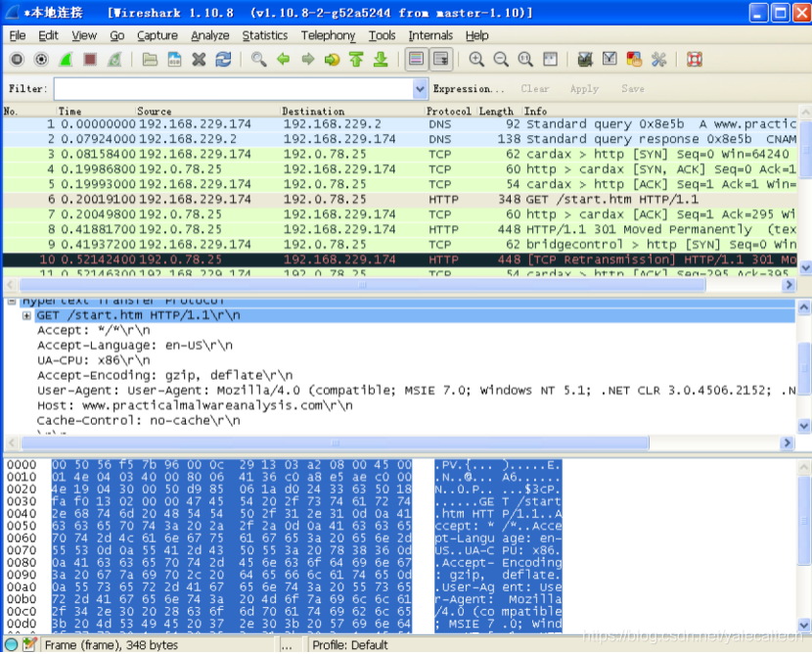Image resolution: width=812 pixels, height=654 pixels.
Task: Sort packets by Source column header
Action: 207,111
